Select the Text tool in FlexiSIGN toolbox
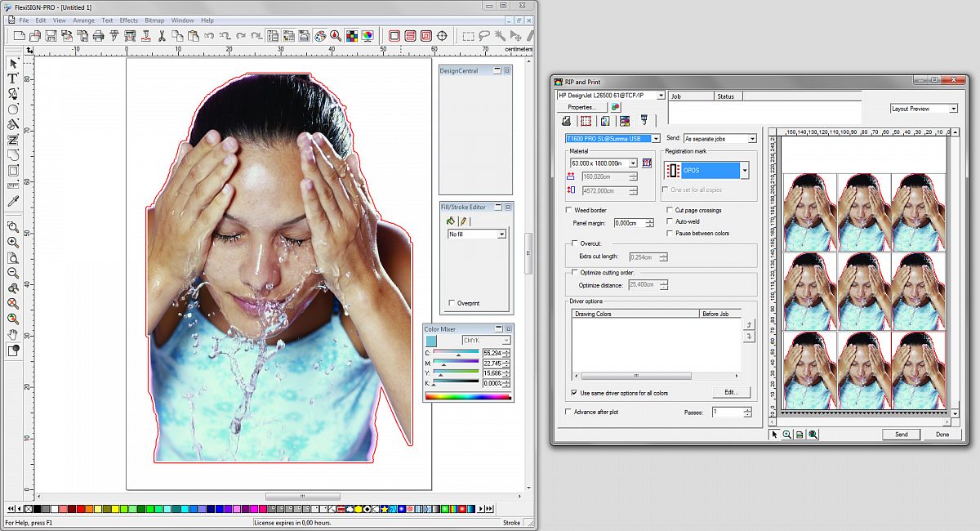The width and height of the screenshot is (980, 531). (13, 78)
